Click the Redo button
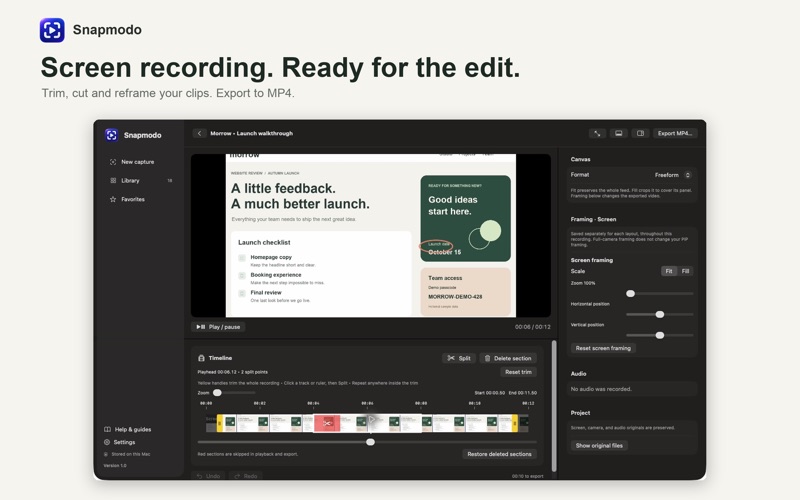The image size is (800, 500). click(x=245, y=476)
